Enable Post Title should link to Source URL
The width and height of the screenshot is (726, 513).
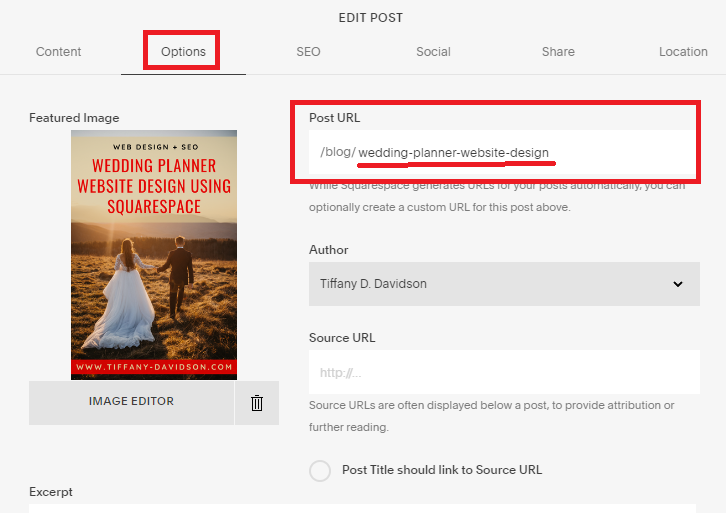pyautogui.click(x=320, y=471)
